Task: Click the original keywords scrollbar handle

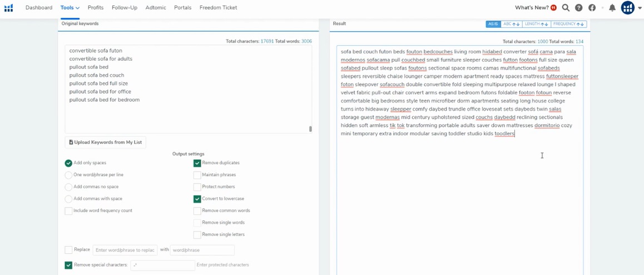Action: pos(310,129)
